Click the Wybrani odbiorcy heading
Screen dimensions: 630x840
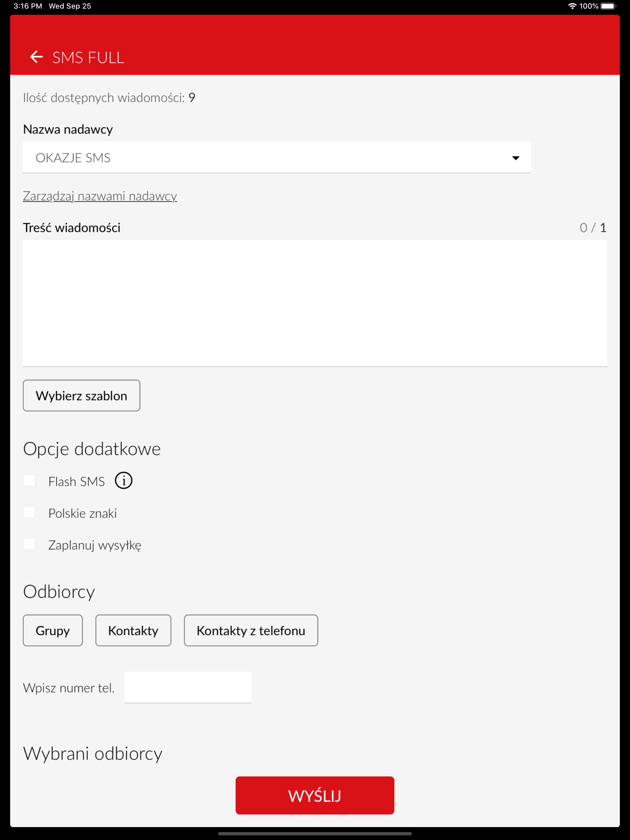(x=93, y=754)
